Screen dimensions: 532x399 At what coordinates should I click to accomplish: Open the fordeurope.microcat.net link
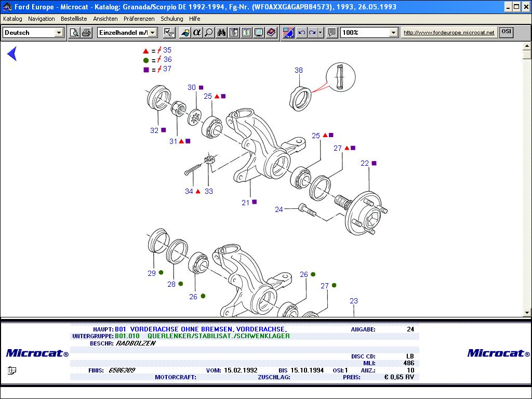point(449,33)
